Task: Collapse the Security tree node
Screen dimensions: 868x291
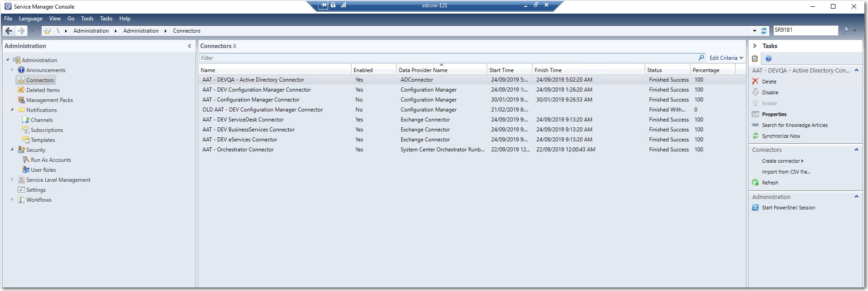Action: 12,149
